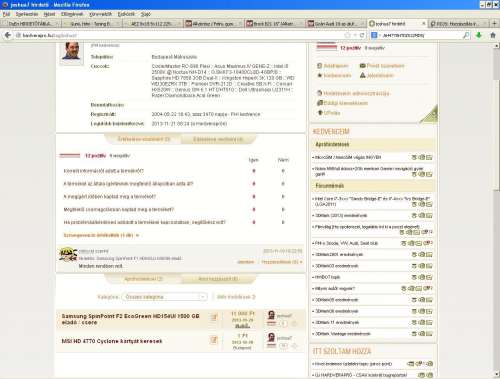500x379 pixels.
Task: Click the envelope icon beside Privát üzeneteim
Action: point(362,66)
